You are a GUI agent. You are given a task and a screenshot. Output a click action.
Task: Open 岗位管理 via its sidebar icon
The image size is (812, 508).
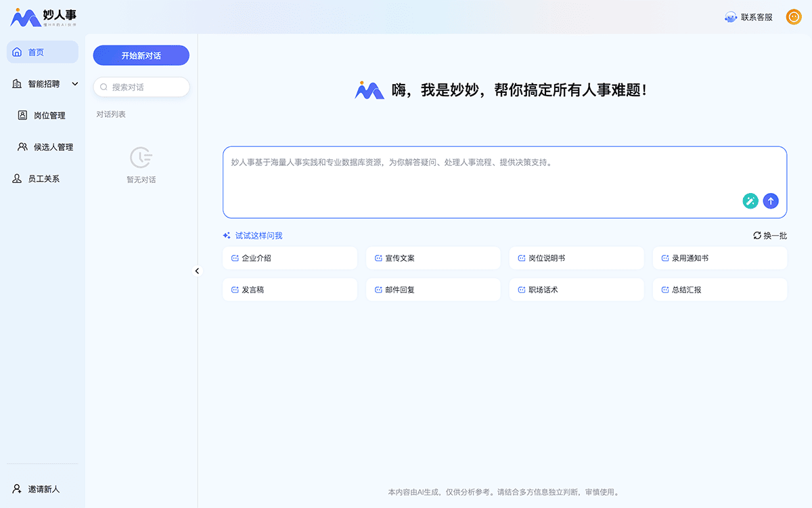click(22, 115)
